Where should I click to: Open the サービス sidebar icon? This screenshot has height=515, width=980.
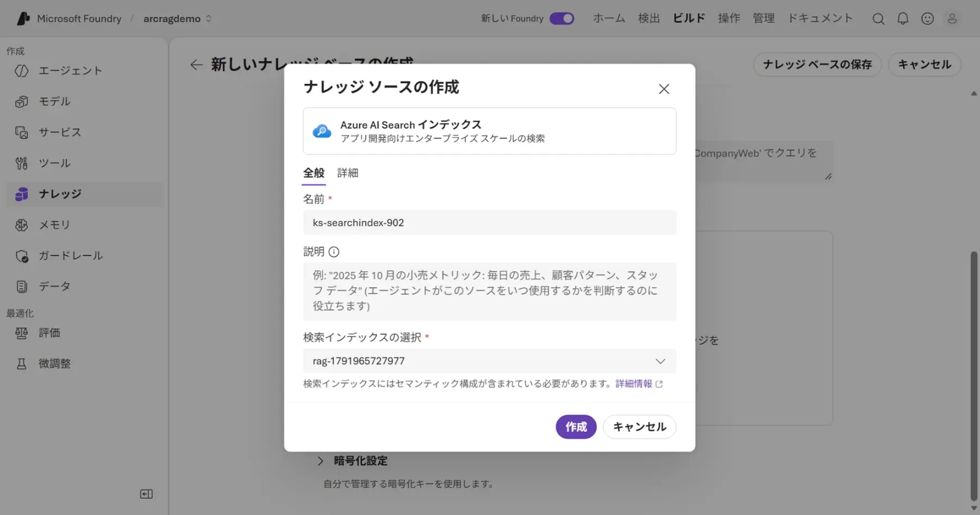(x=22, y=132)
